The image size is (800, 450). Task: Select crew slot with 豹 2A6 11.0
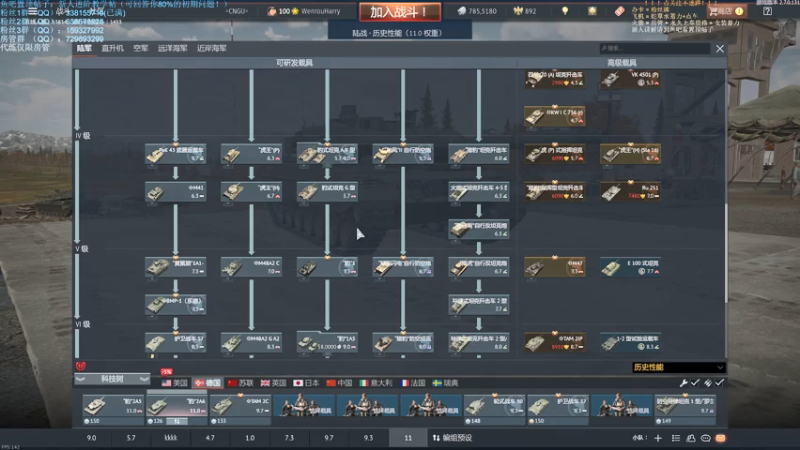pyautogui.click(x=177, y=409)
